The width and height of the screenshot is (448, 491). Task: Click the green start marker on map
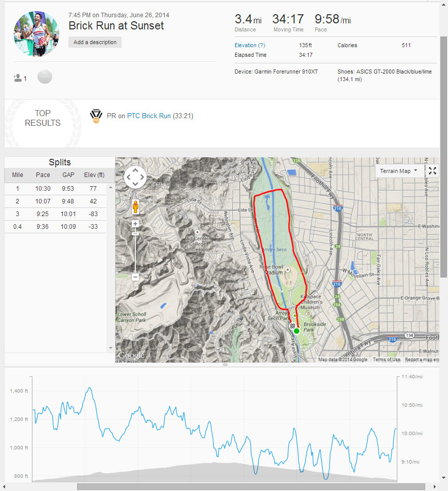[296, 331]
